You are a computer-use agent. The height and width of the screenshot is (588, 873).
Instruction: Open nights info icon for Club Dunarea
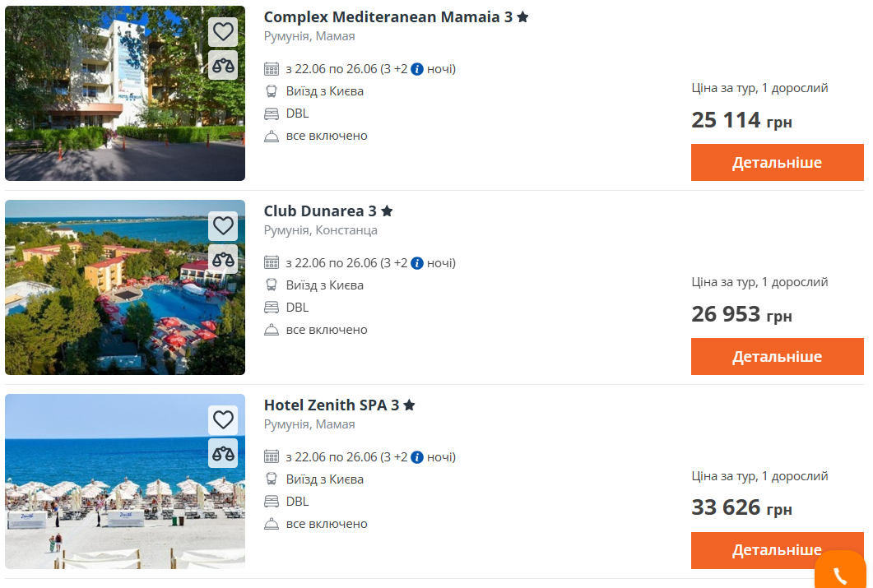click(417, 263)
